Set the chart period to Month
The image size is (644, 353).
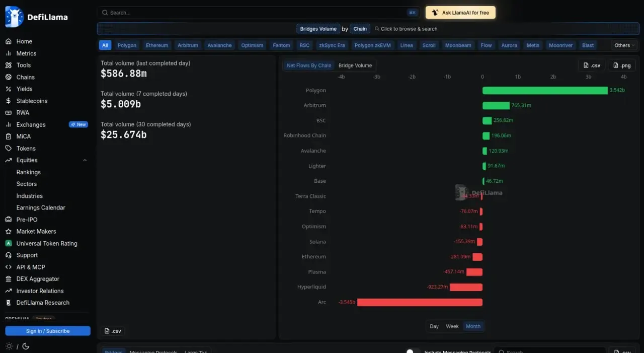[473, 326]
